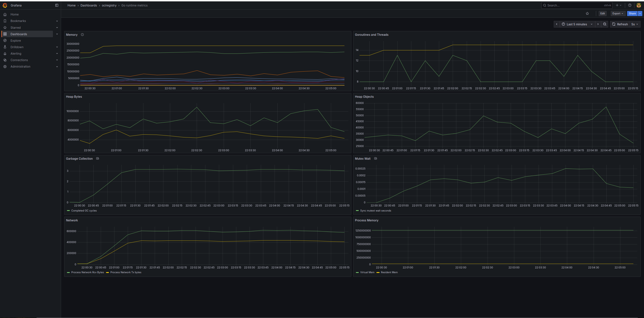The width and height of the screenshot is (644, 318).
Task: Open the help question-mark icon
Action: pos(630,5)
